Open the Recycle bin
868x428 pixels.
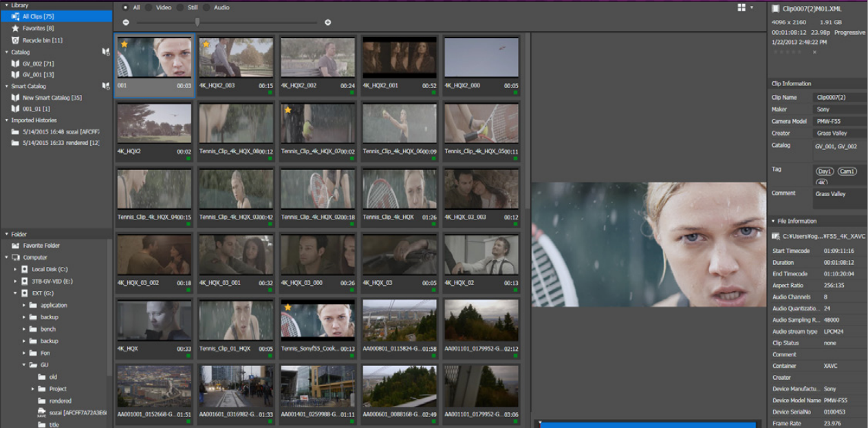[42, 40]
